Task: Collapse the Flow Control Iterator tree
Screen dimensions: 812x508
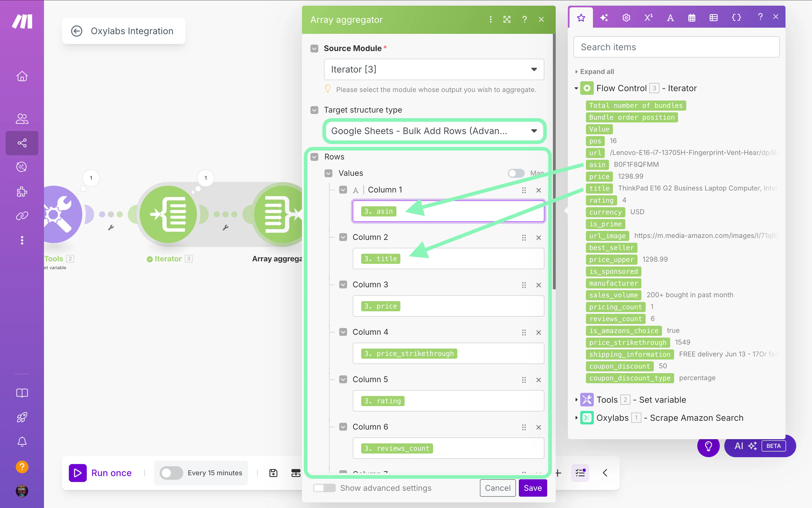Action: tap(576, 88)
